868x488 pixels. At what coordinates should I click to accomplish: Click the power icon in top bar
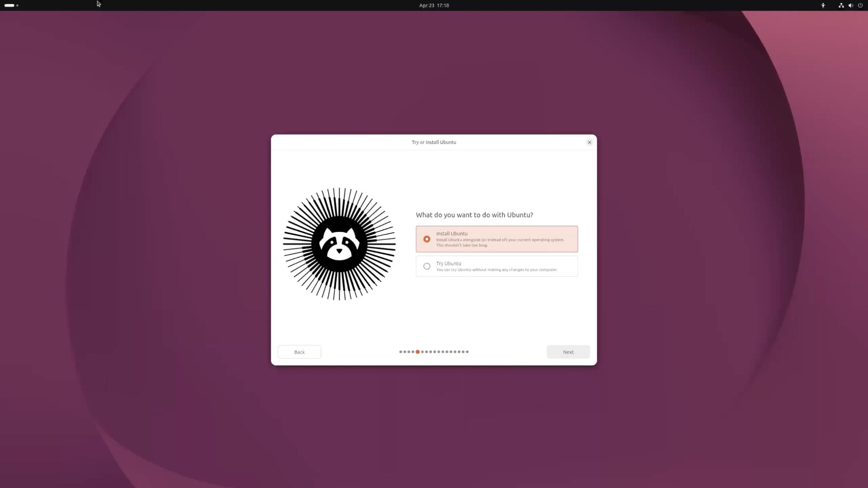click(x=860, y=5)
